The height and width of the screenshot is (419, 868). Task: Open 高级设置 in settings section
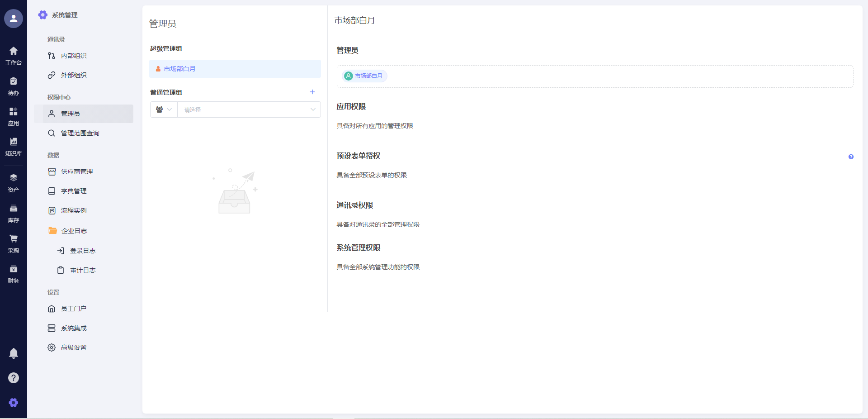tap(74, 348)
